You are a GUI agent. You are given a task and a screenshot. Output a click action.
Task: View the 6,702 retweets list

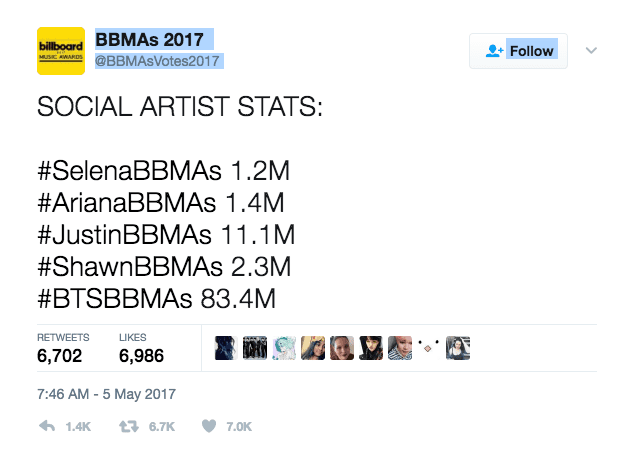(63, 348)
